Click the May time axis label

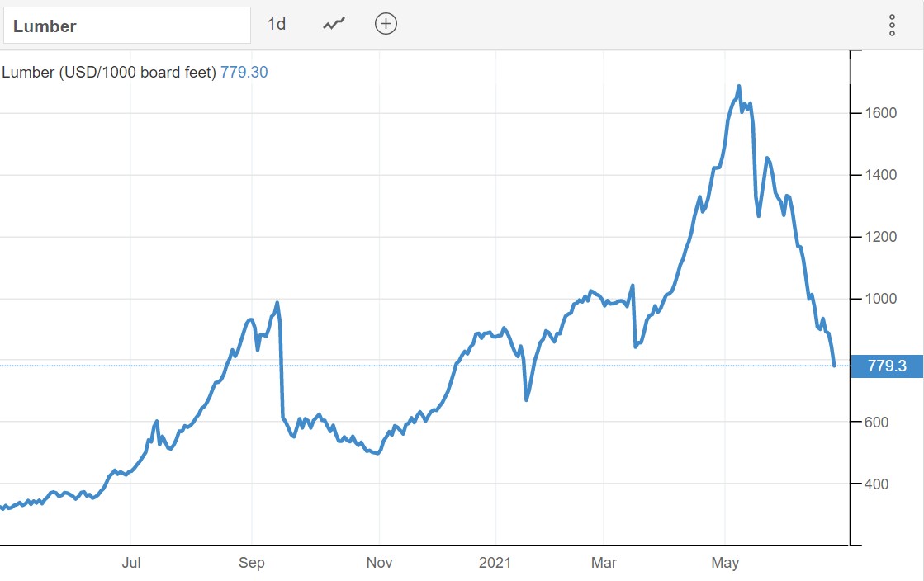725,563
